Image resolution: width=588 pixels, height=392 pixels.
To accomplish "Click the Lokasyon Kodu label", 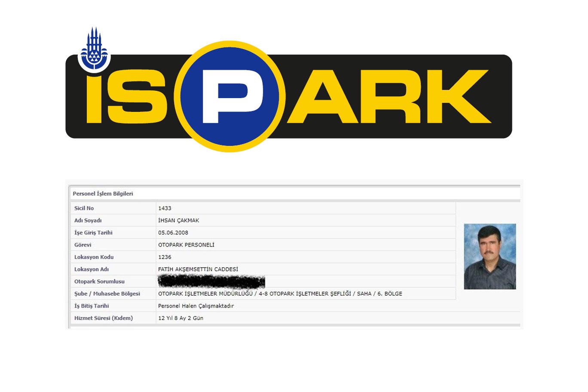I will [x=94, y=257].
